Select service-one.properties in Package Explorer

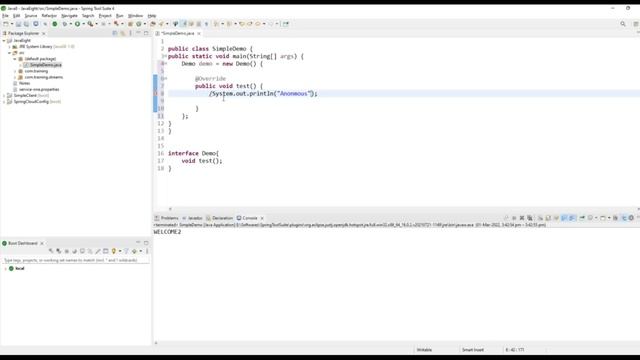(x=39, y=89)
